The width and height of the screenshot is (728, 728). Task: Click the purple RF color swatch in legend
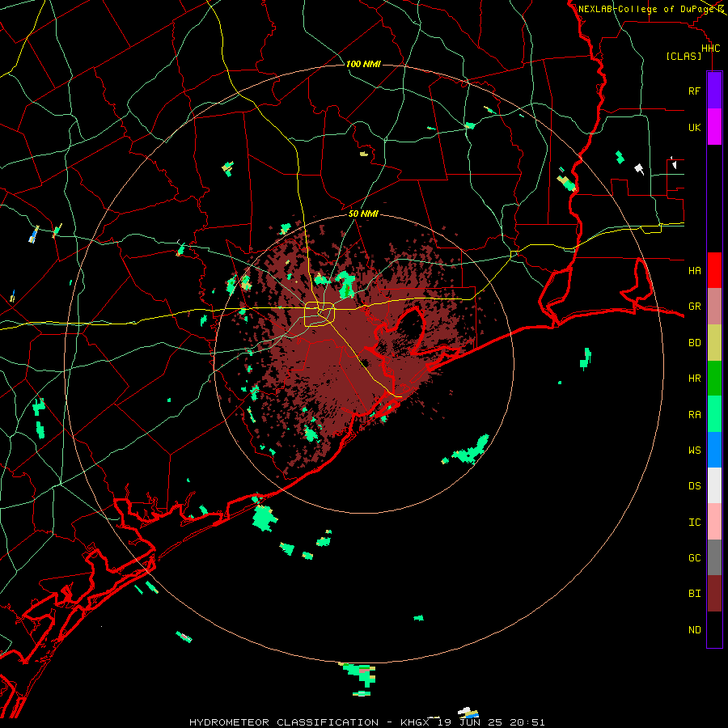[x=714, y=91]
